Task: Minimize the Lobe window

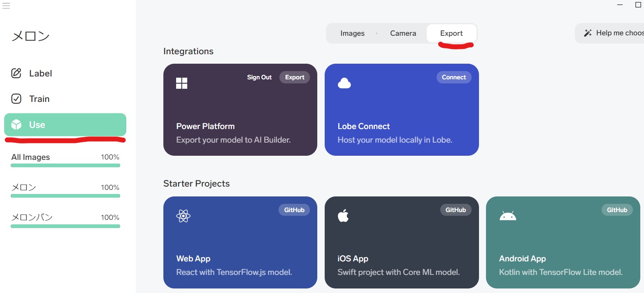Action: pos(621,5)
